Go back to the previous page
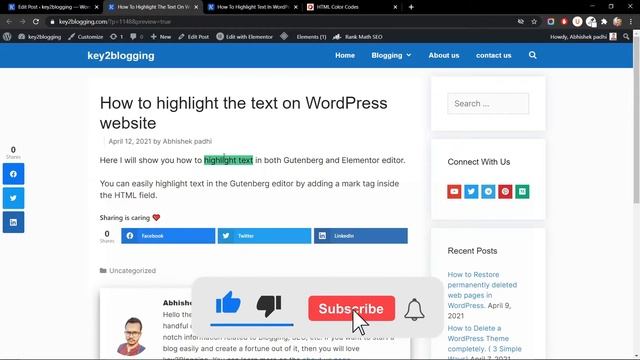Viewport: 640px width, 360px height. 9,22
